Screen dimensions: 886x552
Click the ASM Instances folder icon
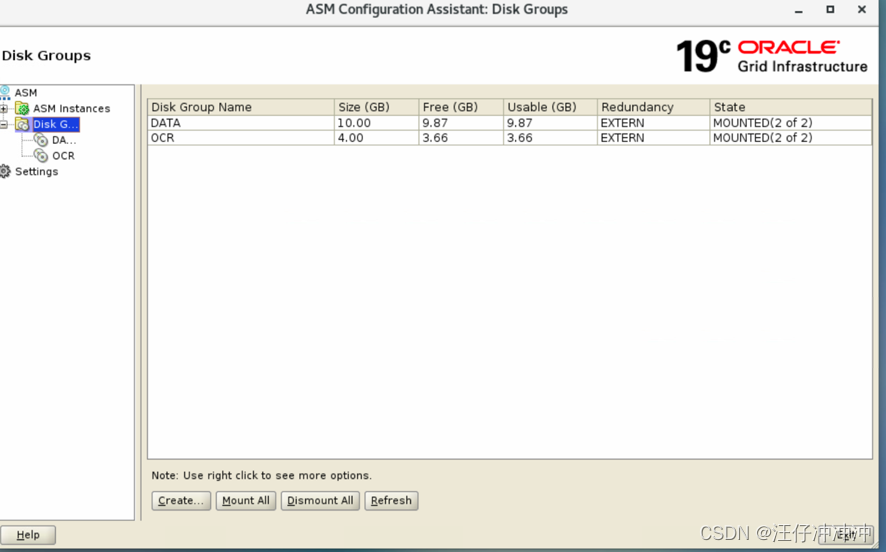pyautogui.click(x=22, y=108)
